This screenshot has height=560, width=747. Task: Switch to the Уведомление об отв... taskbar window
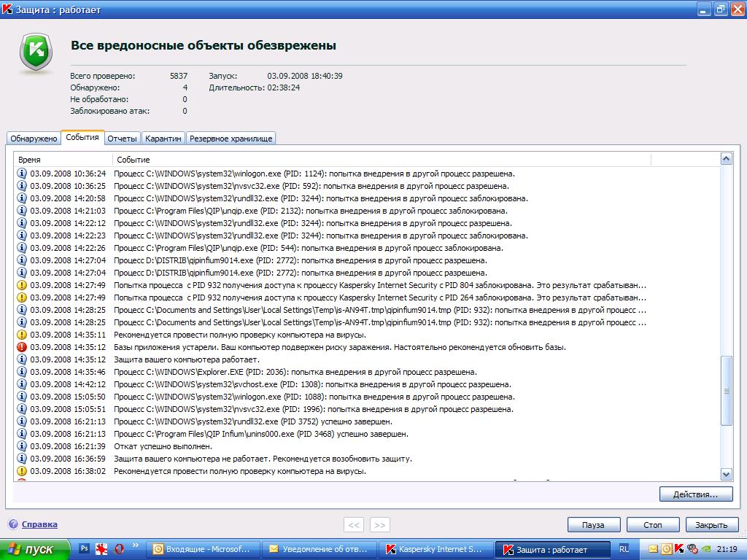(320, 549)
